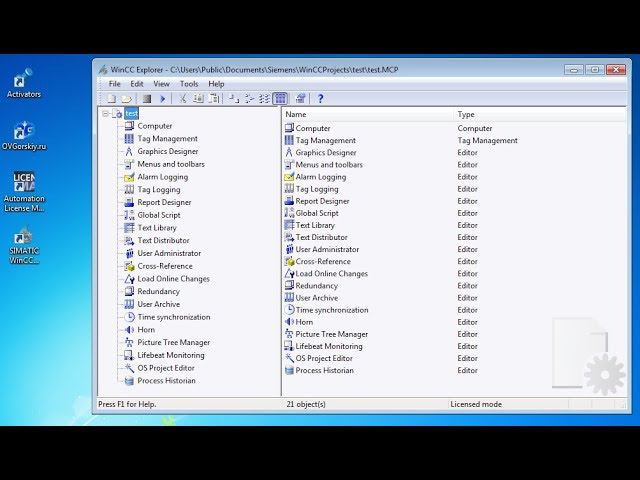The width and height of the screenshot is (640, 480).
Task: Click User Administrator icon in the left tree
Action: [129, 253]
